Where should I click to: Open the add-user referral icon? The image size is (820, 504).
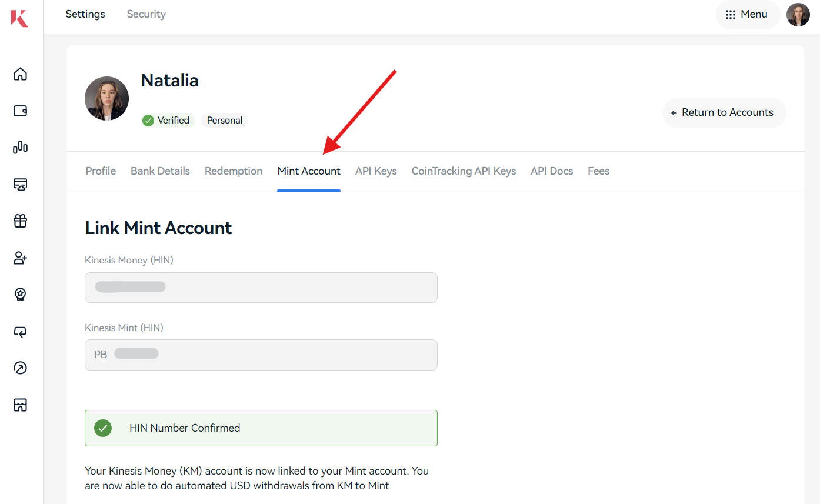pyautogui.click(x=21, y=258)
